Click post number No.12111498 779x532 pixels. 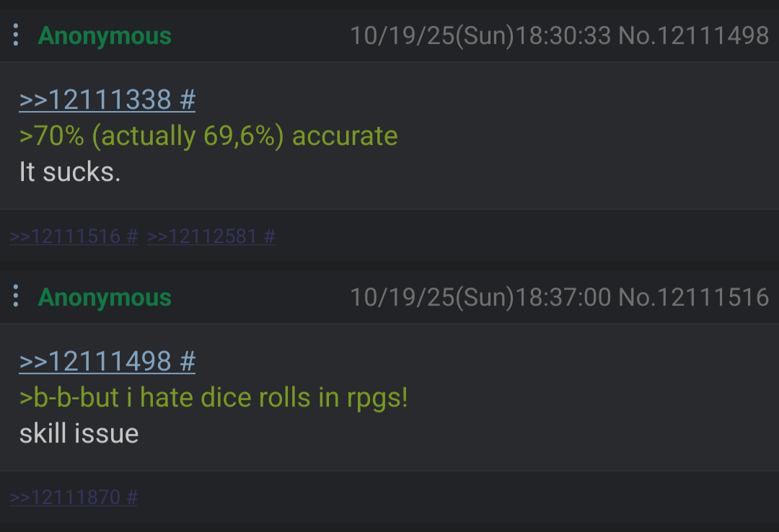[694, 36]
